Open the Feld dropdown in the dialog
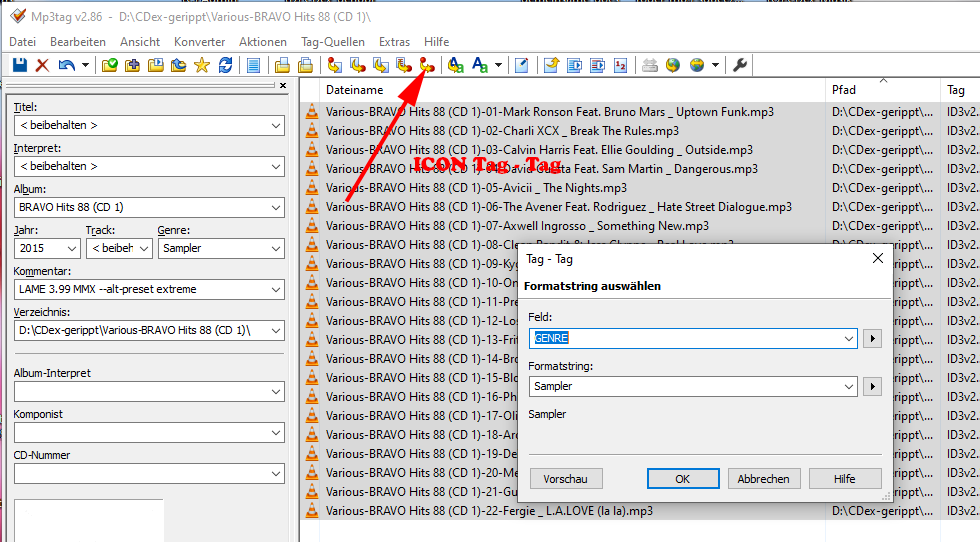This screenshot has height=542, width=980. [849, 339]
